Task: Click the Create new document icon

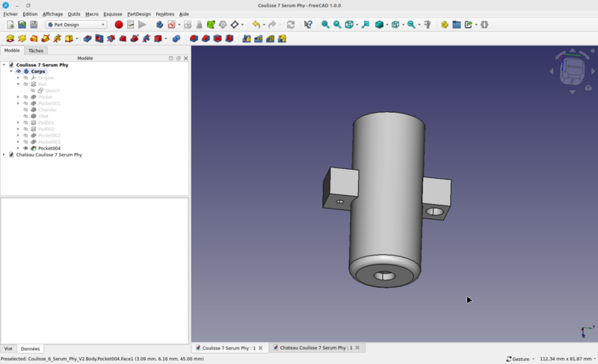Action: 10,25
